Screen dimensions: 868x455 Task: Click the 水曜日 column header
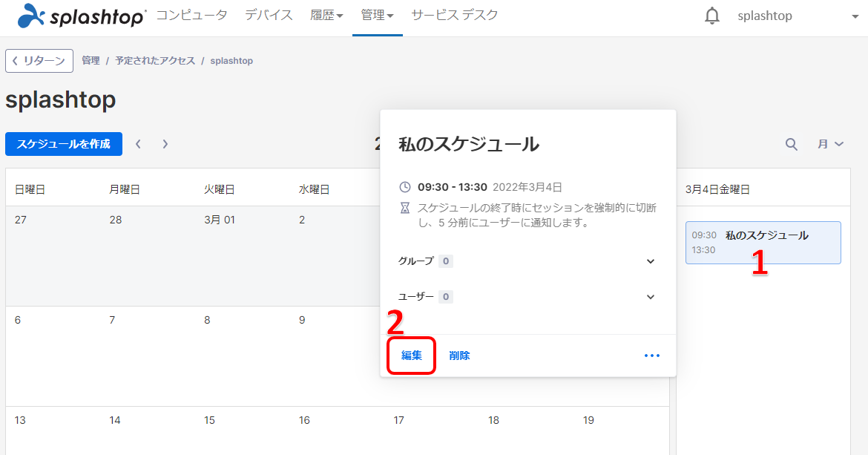pyautogui.click(x=314, y=189)
